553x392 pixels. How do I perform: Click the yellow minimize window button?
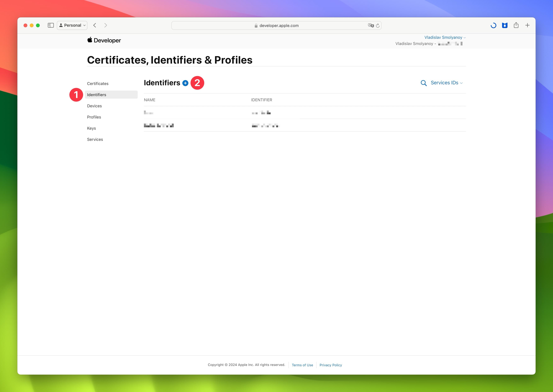32,25
